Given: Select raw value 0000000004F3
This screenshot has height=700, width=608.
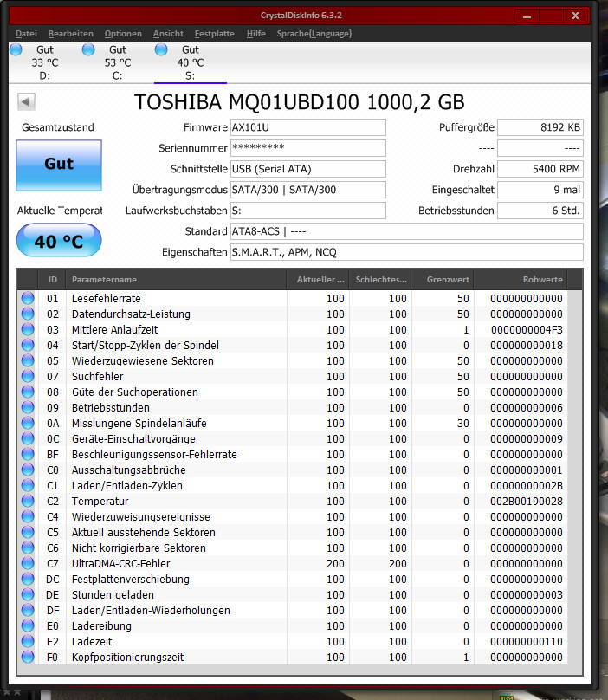Looking at the screenshot, I should click(527, 330).
